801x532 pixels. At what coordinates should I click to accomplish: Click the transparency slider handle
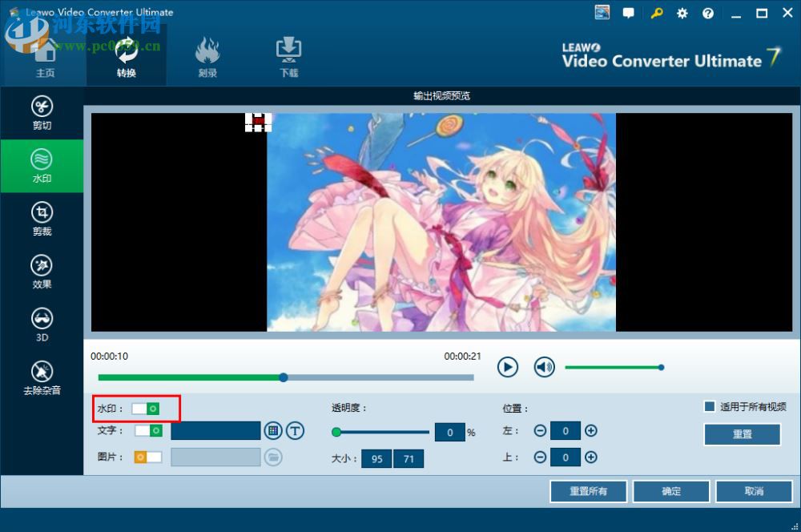(336, 431)
